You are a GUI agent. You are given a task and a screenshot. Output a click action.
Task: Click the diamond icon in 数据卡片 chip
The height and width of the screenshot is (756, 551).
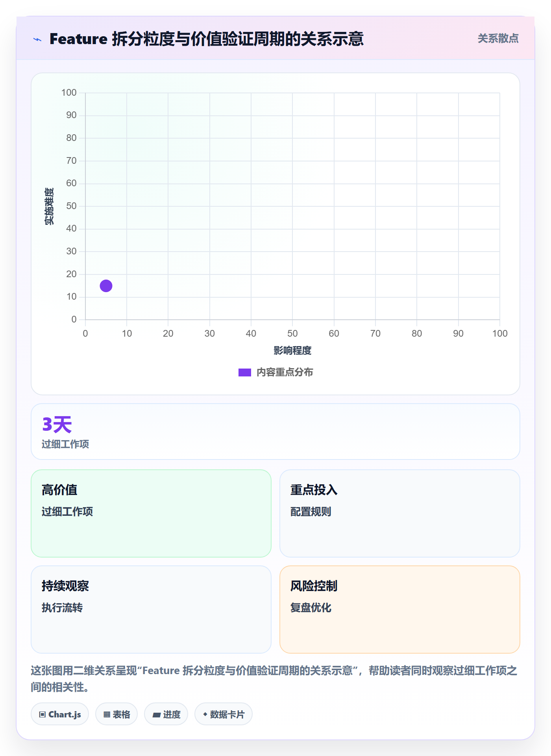(205, 714)
